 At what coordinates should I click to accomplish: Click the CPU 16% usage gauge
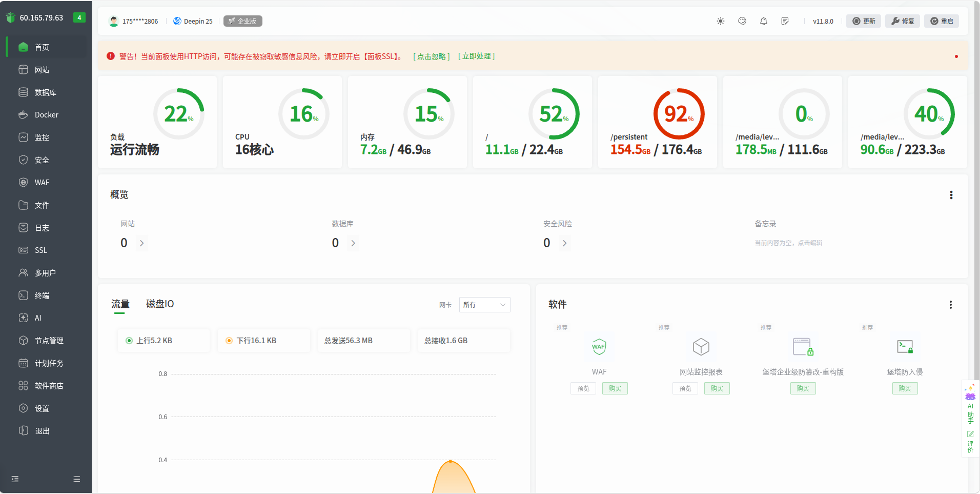[304, 114]
